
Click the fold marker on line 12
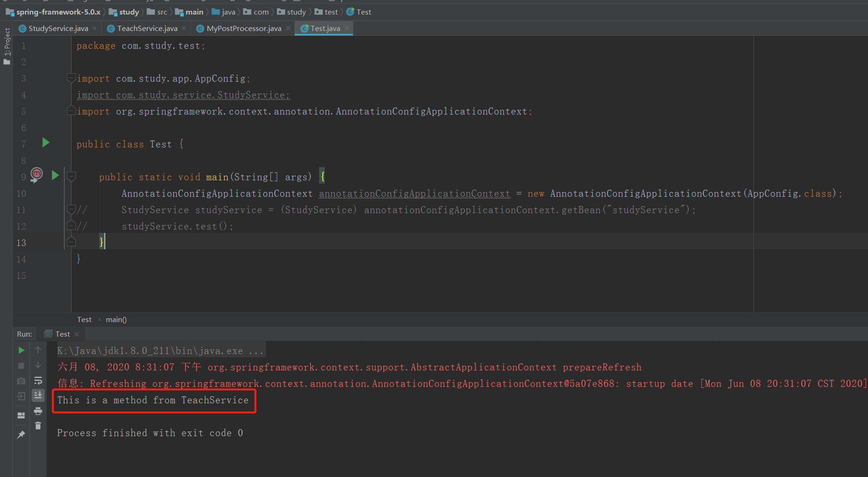click(71, 226)
